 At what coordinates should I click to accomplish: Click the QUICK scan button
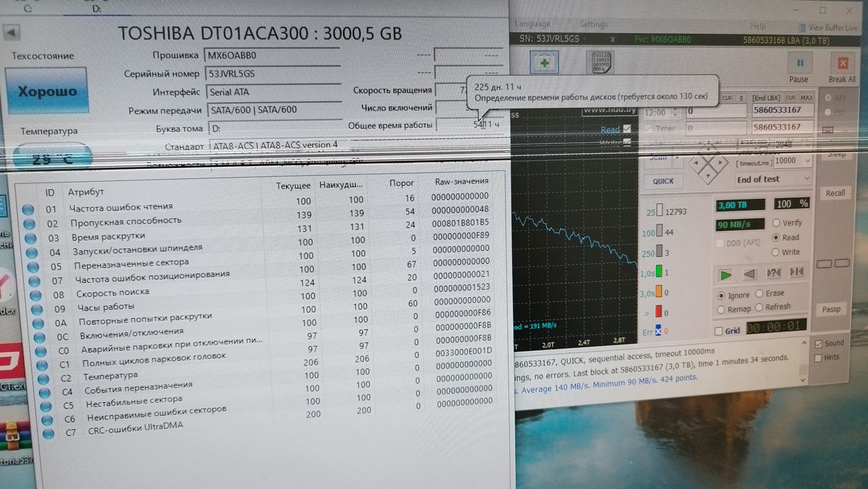663,181
